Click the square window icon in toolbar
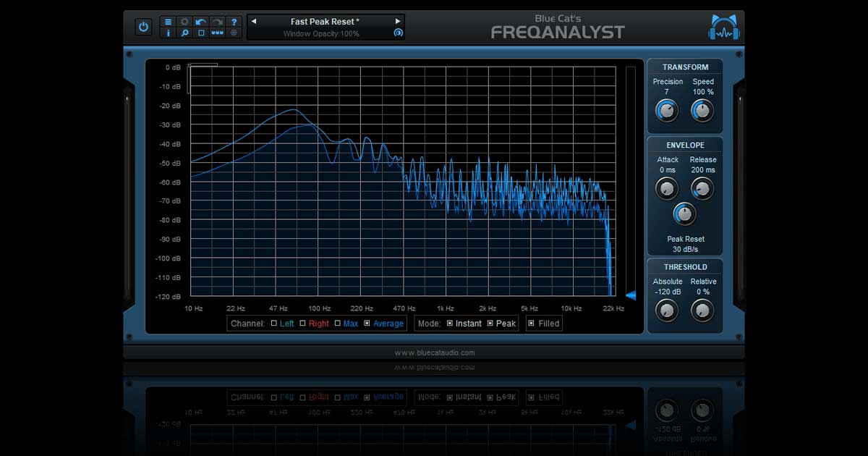Screen dimensions: 868x456 (201, 33)
